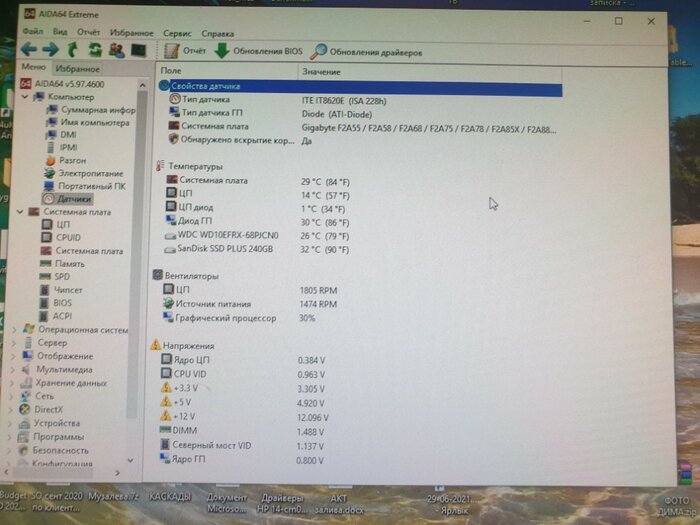Click Обновления BIOS toolbar button
The image size is (700, 525).
click(258, 51)
